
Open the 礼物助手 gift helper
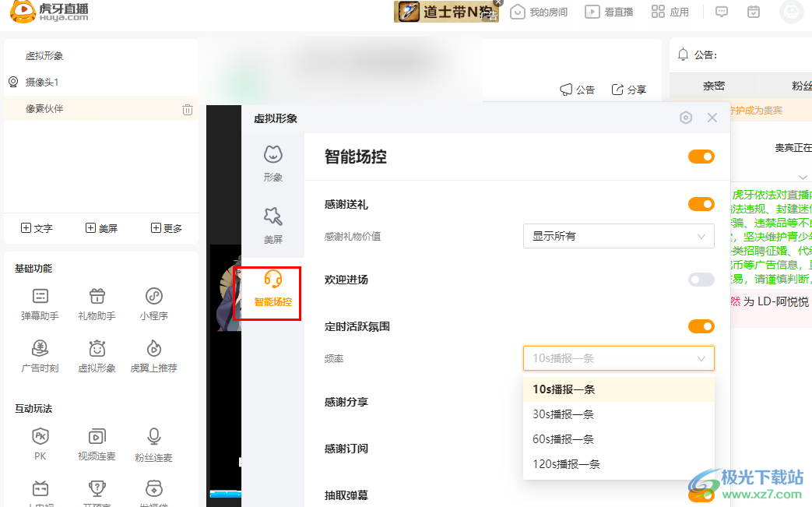coord(97,304)
